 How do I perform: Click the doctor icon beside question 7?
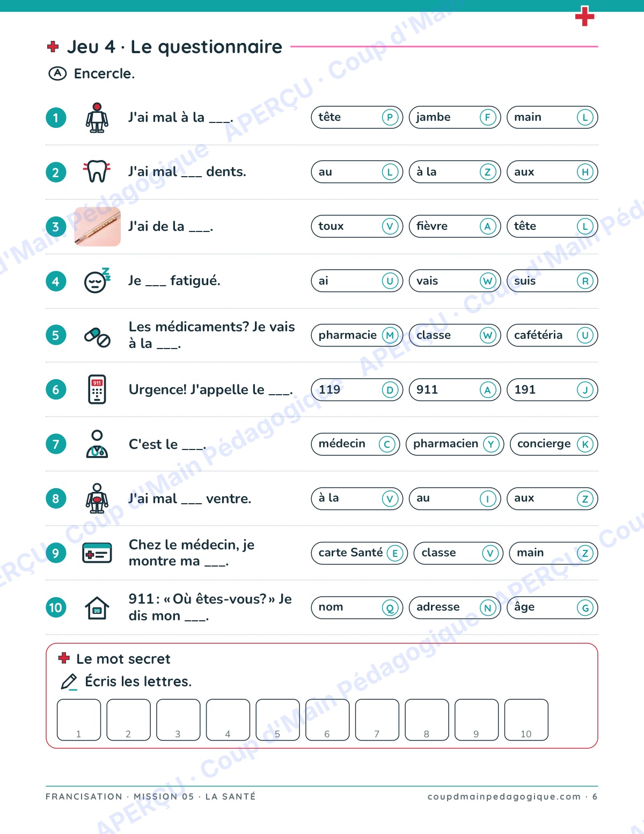(x=97, y=444)
